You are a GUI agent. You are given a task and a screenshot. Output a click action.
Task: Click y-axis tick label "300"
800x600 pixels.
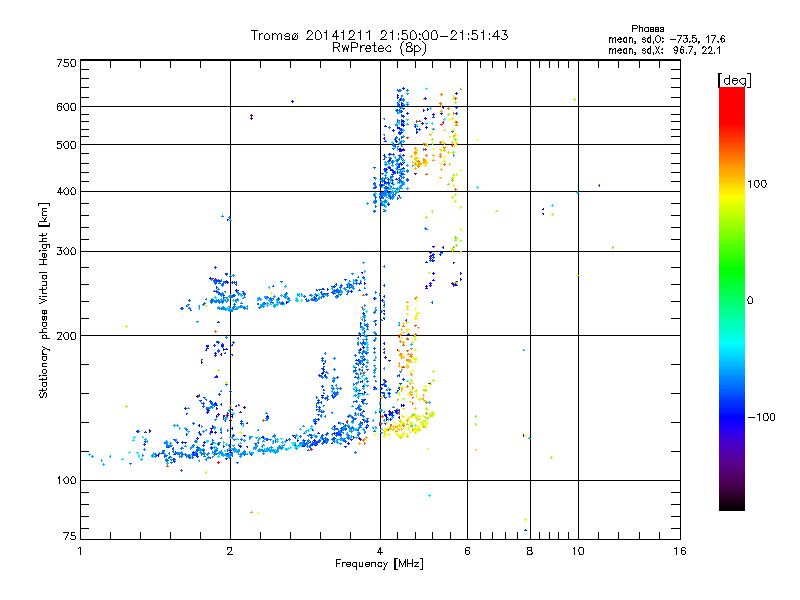(x=66, y=252)
